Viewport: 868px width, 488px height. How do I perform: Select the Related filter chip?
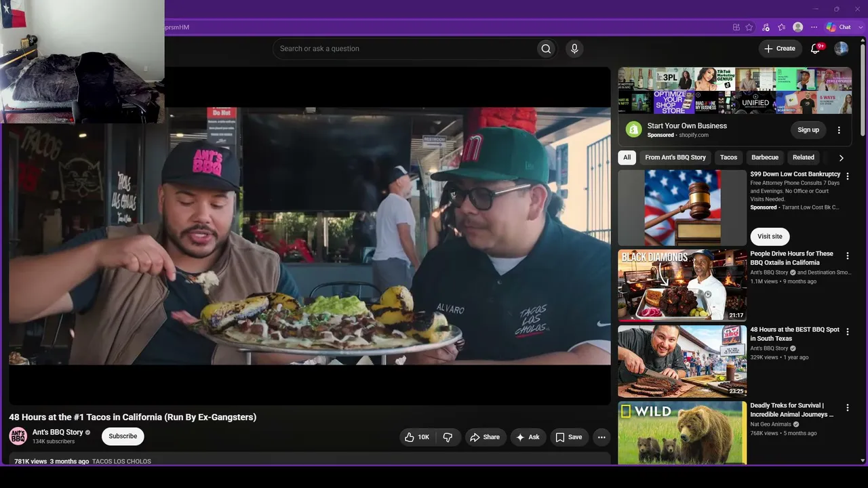[x=804, y=157]
